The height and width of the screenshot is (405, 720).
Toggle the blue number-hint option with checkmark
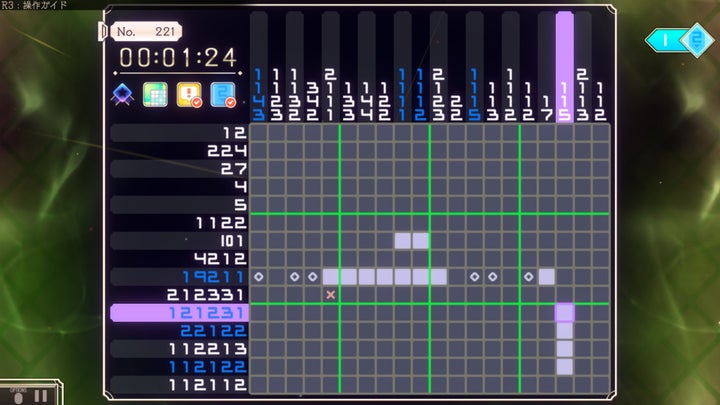point(223,95)
